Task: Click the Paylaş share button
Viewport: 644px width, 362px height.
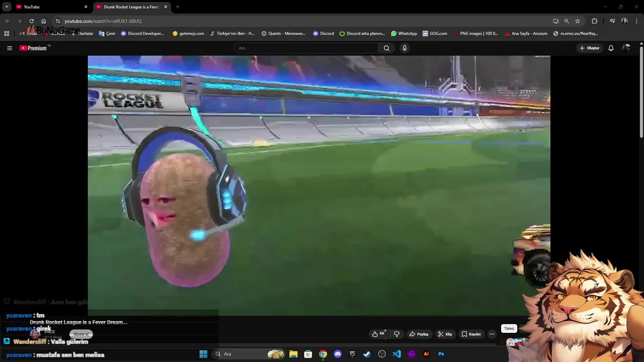Action: click(x=419, y=334)
